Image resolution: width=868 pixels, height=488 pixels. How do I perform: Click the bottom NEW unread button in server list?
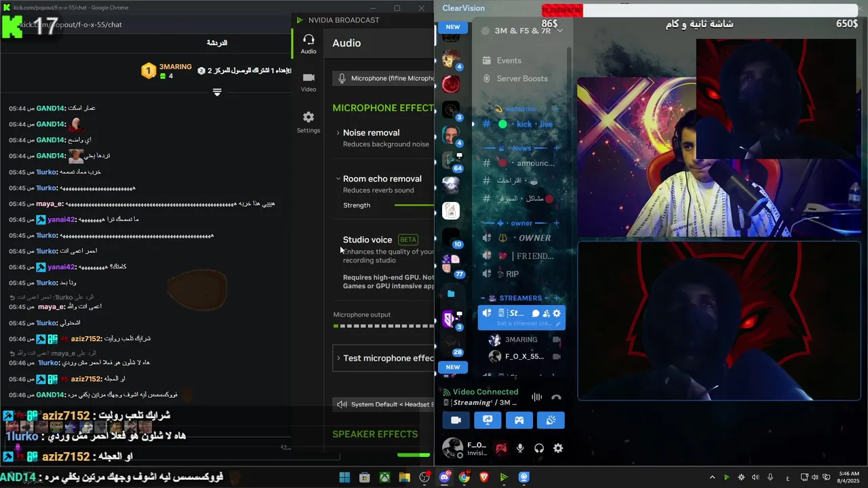[x=453, y=367]
